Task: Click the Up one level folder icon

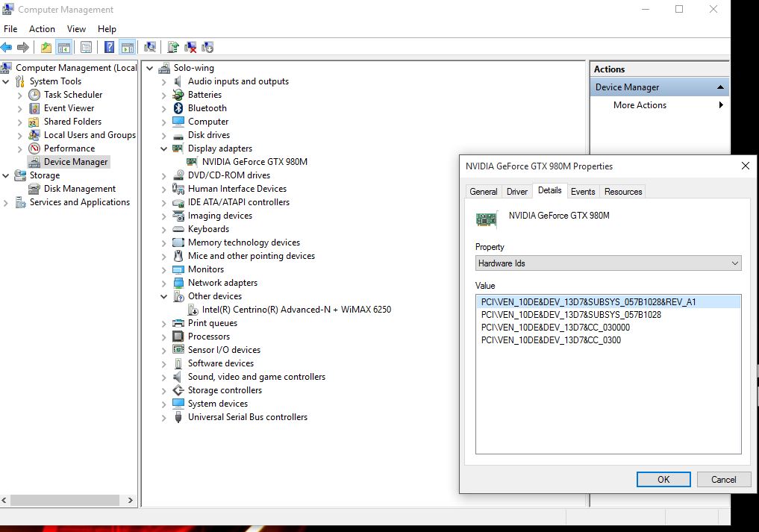Action: [x=46, y=47]
